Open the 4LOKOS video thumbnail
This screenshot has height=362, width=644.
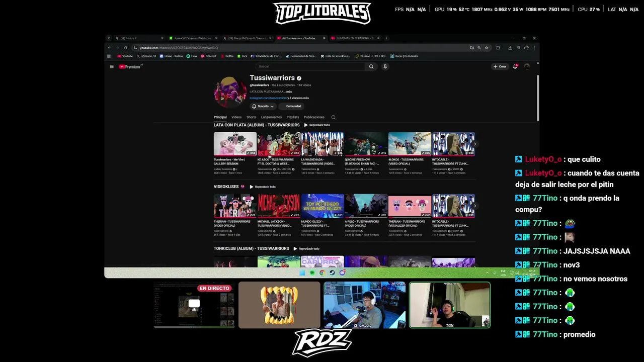[410, 144]
